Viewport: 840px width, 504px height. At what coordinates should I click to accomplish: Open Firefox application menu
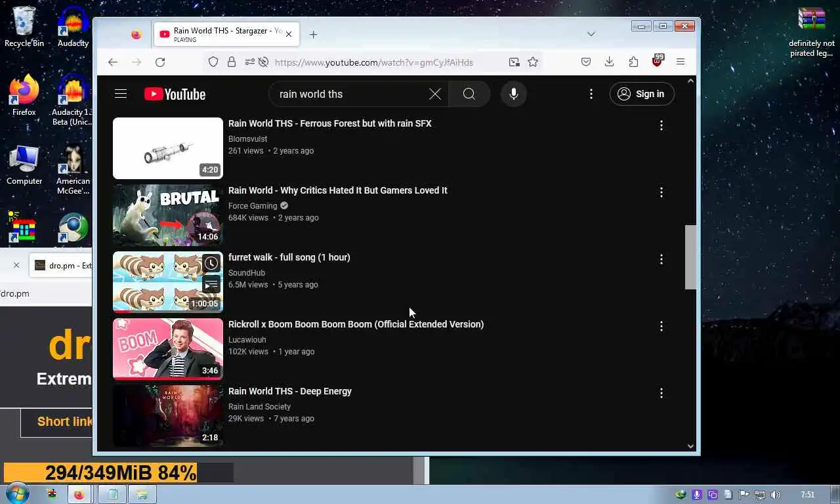681,62
